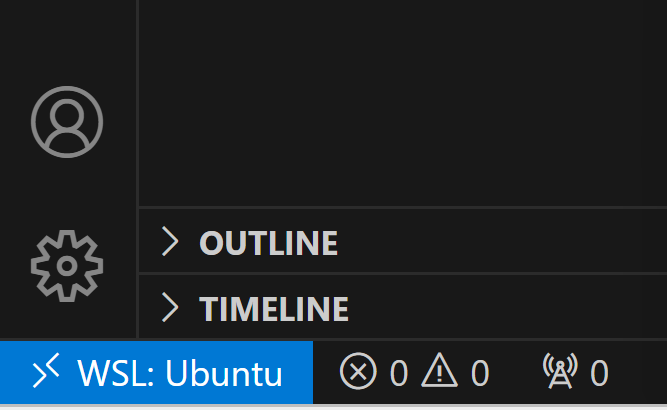667x410 pixels.
Task: Click empty status bar area right of ports
Action: pos(640,374)
